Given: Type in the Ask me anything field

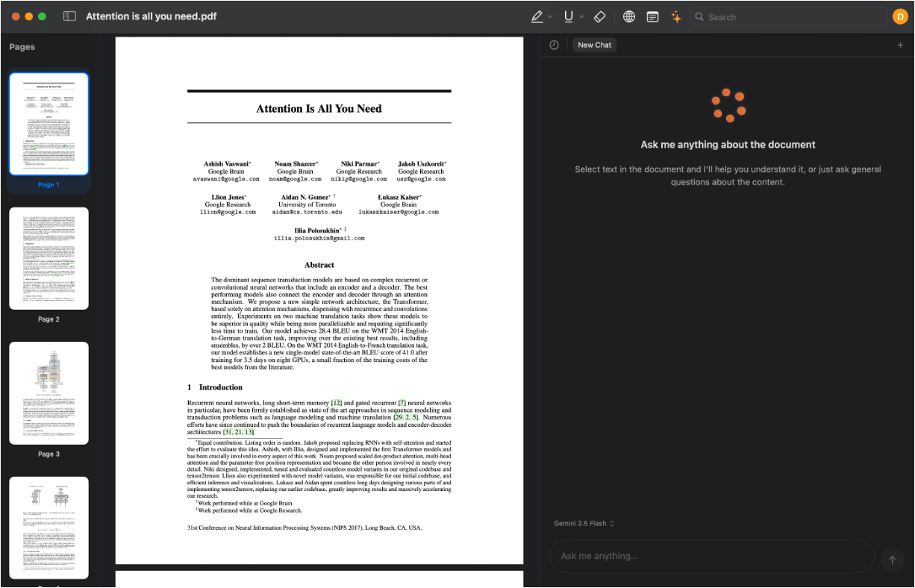Looking at the screenshot, I should [x=709, y=557].
